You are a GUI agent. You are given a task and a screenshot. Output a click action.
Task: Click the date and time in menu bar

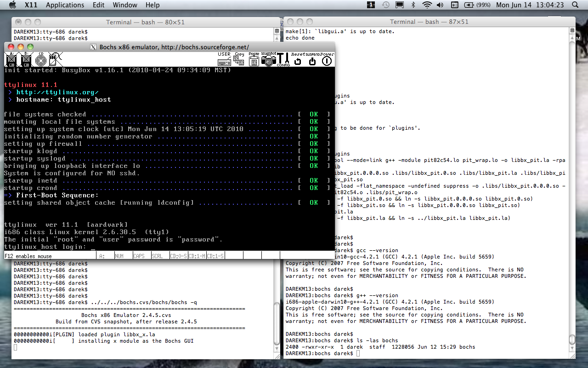(x=530, y=5)
